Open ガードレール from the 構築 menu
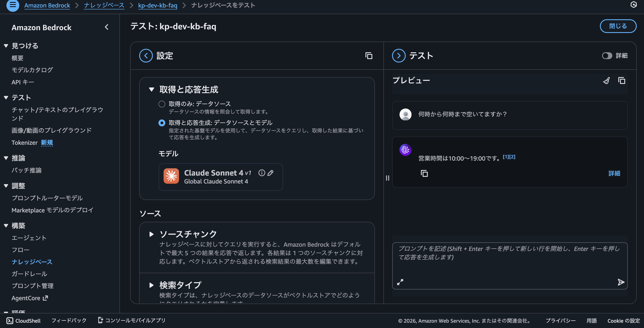This screenshot has height=328, width=644. click(29, 274)
